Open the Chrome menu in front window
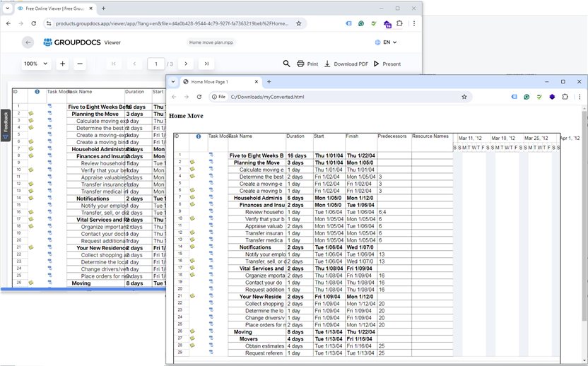Viewport: 588px width, 366px height. click(x=580, y=97)
